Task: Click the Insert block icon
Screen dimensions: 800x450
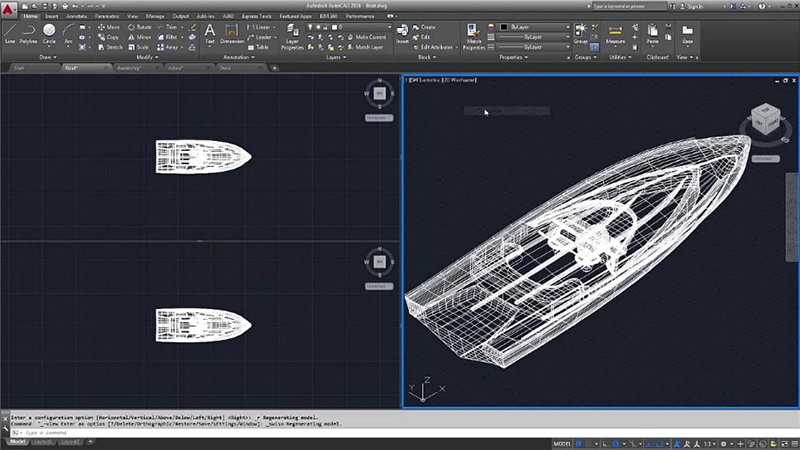Action: (402, 34)
